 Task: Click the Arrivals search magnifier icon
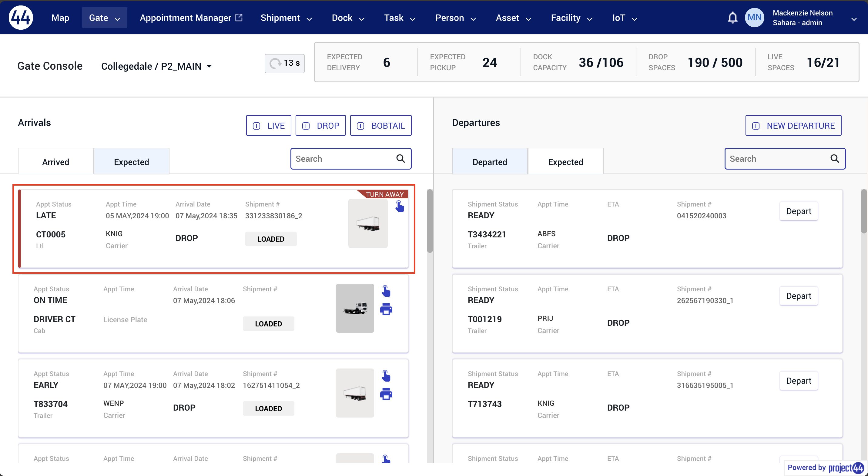pyautogui.click(x=400, y=159)
